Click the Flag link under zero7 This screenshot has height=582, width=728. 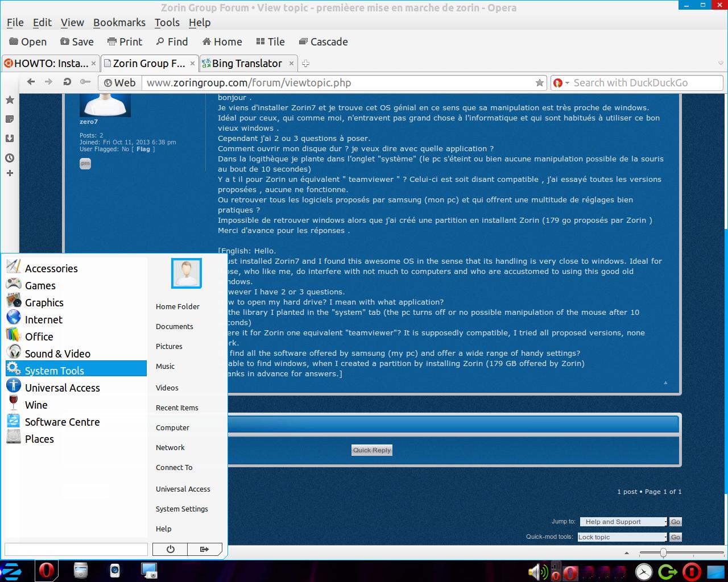click(143, 149)
